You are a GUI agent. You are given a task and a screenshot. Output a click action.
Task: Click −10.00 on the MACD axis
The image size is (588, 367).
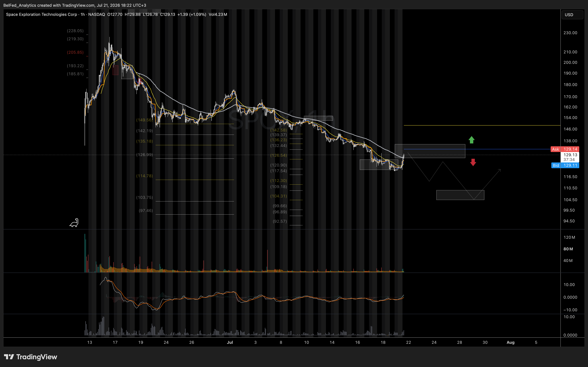pos(570,310)
